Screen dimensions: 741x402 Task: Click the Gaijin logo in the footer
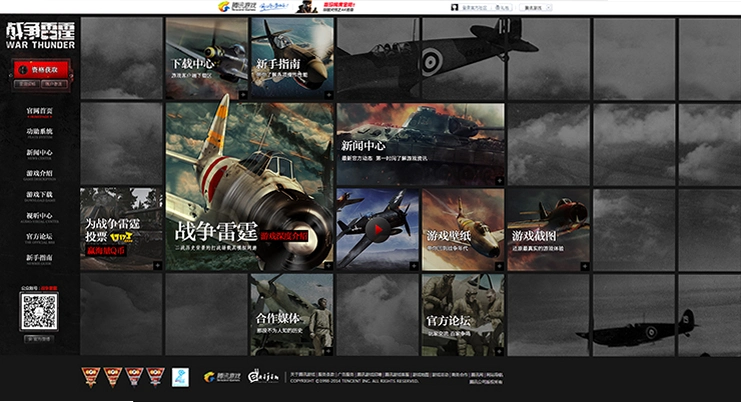(x=263, y=377)
